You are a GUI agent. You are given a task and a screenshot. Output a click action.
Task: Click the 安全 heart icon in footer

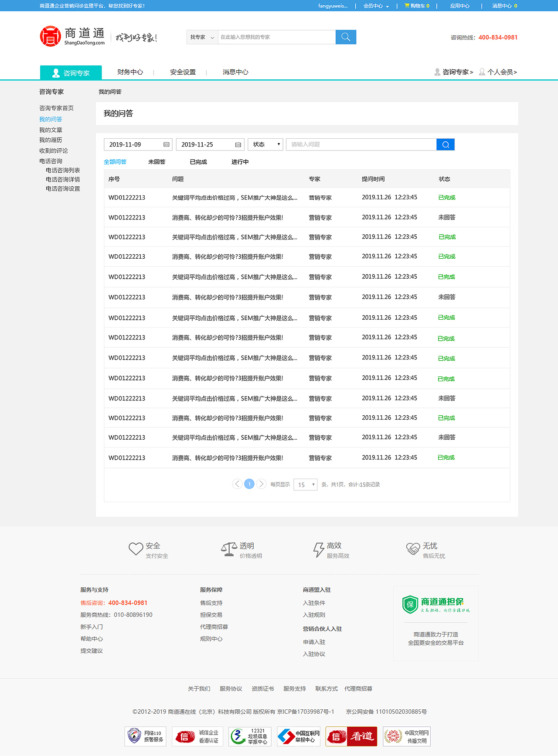pyautogui.click(x=136, y=549)
